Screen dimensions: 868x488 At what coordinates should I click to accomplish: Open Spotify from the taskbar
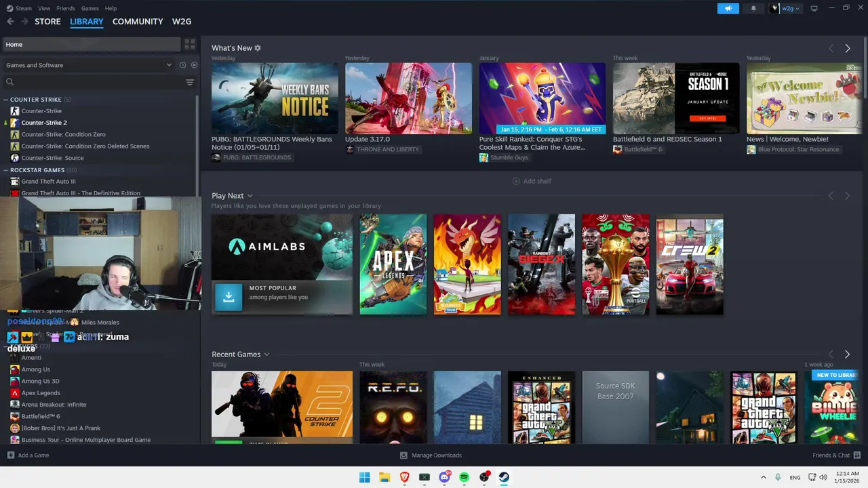pos(464,477)
